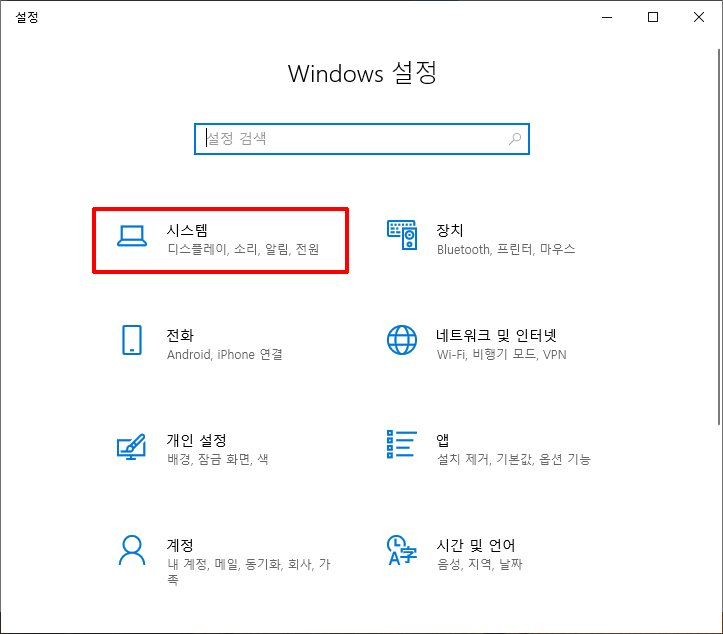Open the 전화 phone icon
This screenshot has height=634, width=723.
(x=132, y=340)
